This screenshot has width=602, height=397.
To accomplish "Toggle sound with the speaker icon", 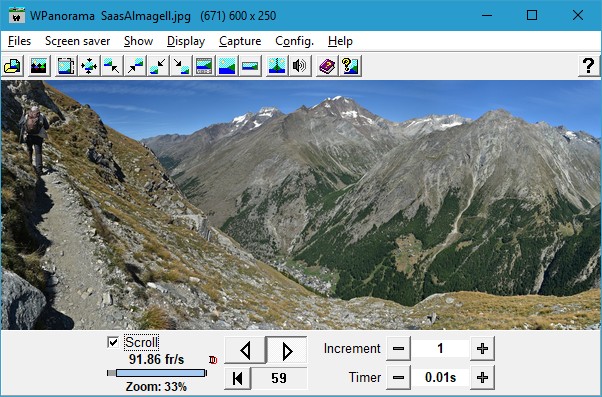I will 300,66.
